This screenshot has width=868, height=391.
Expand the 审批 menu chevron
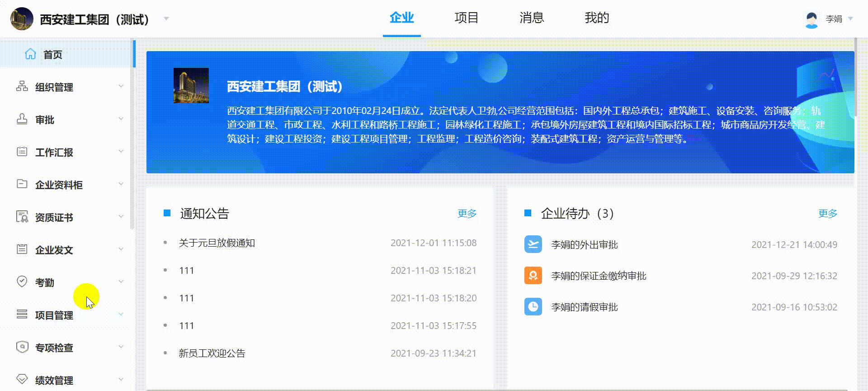121,119
